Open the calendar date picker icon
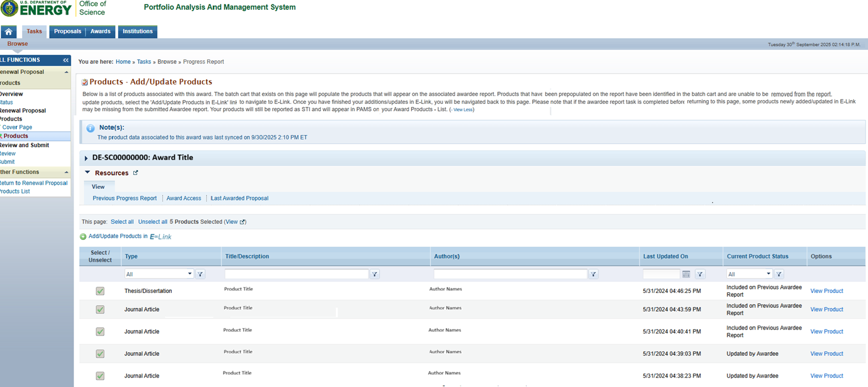868x387 pixels. (686, 274)
